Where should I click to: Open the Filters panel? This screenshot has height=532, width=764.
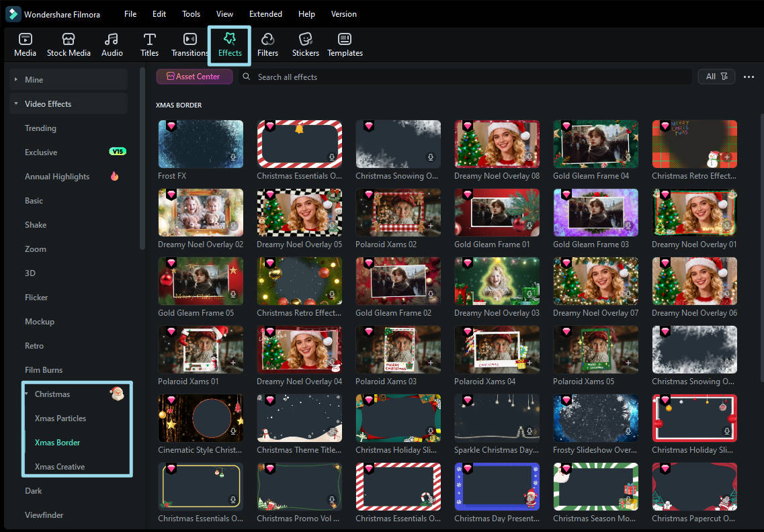point(267,45)
